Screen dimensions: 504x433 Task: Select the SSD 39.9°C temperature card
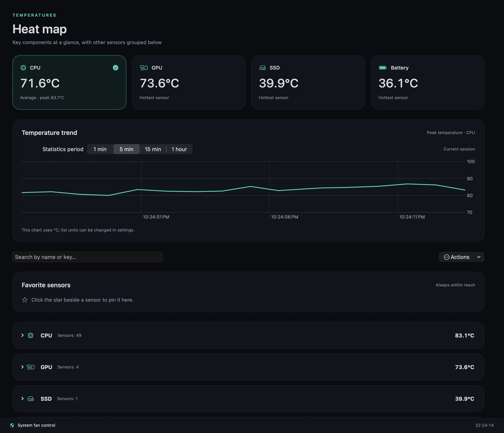(x=308, y=82)
